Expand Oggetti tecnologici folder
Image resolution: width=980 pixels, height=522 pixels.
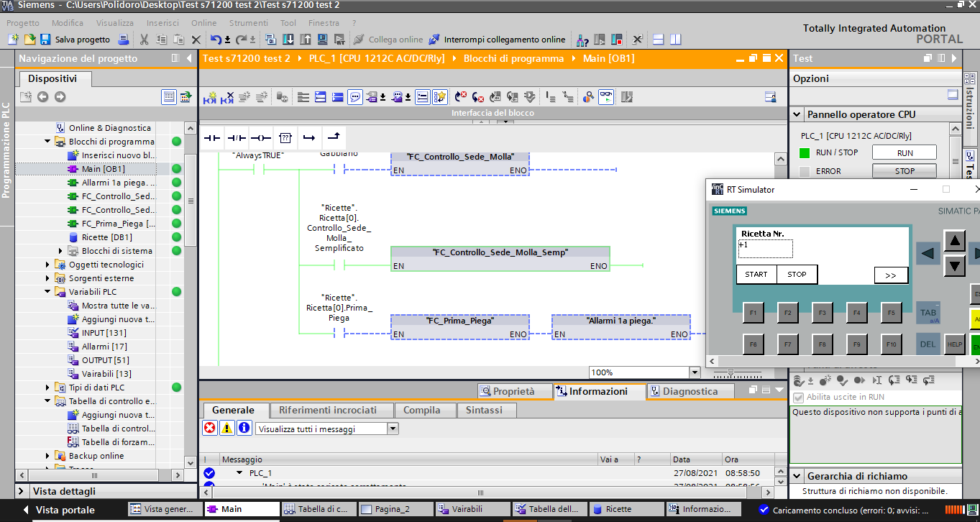pos(49,265)
